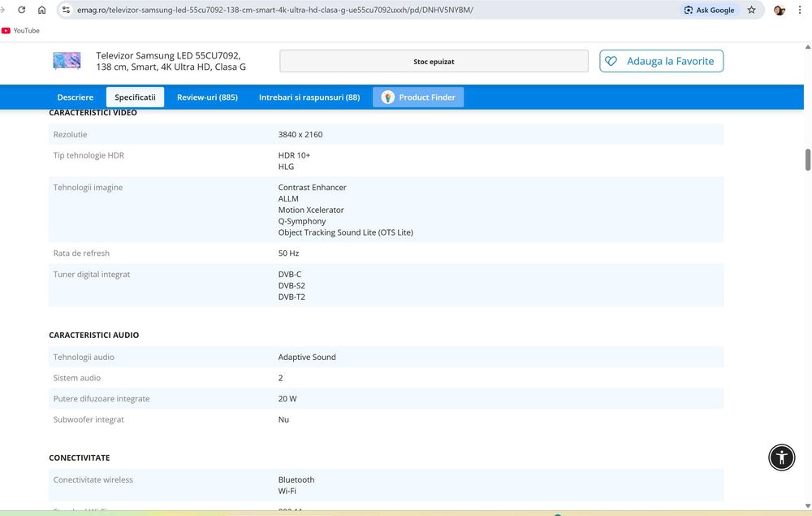This screenshot has width=812, height=516.
Task: Click the DVB-T2 tuner value
Action: 292,297
